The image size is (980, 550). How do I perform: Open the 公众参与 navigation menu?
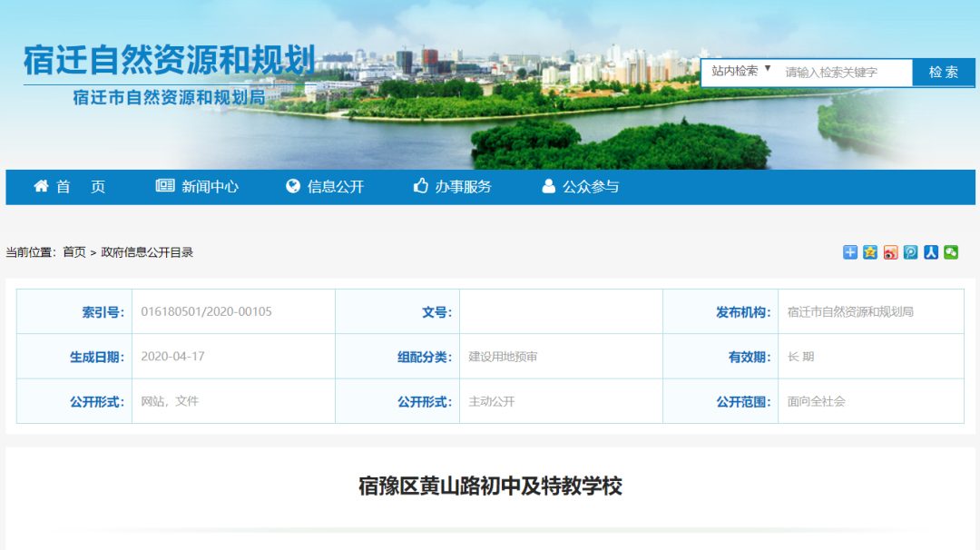pos(580,186)
